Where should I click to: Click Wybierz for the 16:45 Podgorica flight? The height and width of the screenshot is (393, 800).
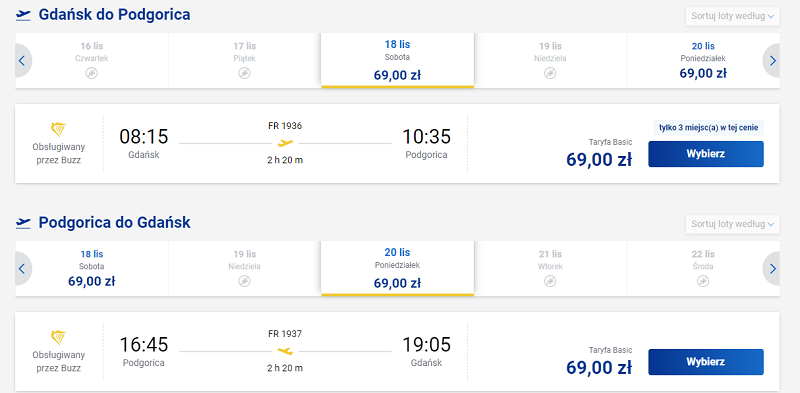[706, 362]
